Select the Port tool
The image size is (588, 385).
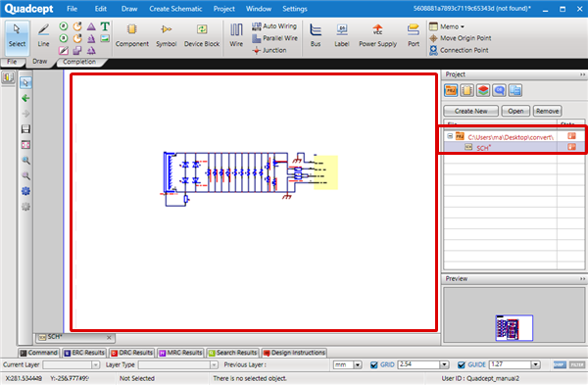coord(414,36)
